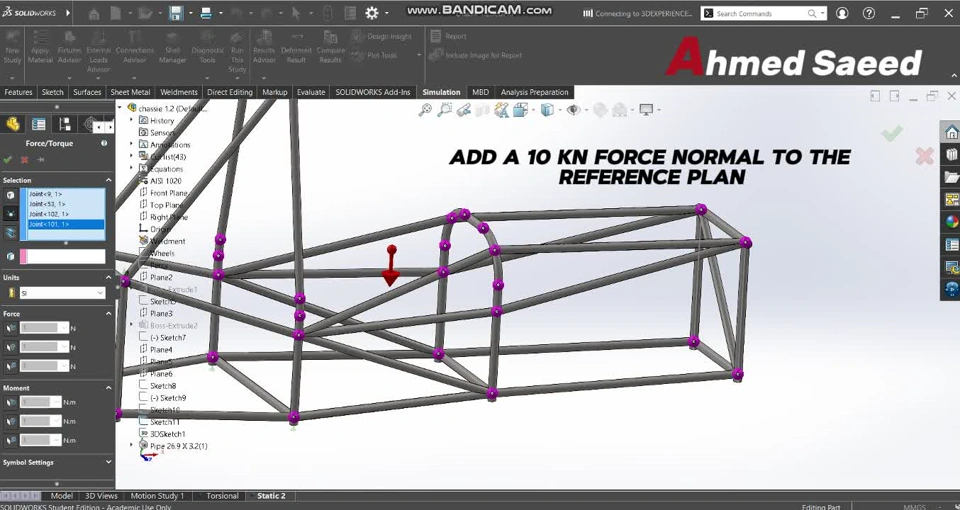This screenshot has height=510, width=960.
Task: Click the Open file folder icon
Action: click(145, 13)
